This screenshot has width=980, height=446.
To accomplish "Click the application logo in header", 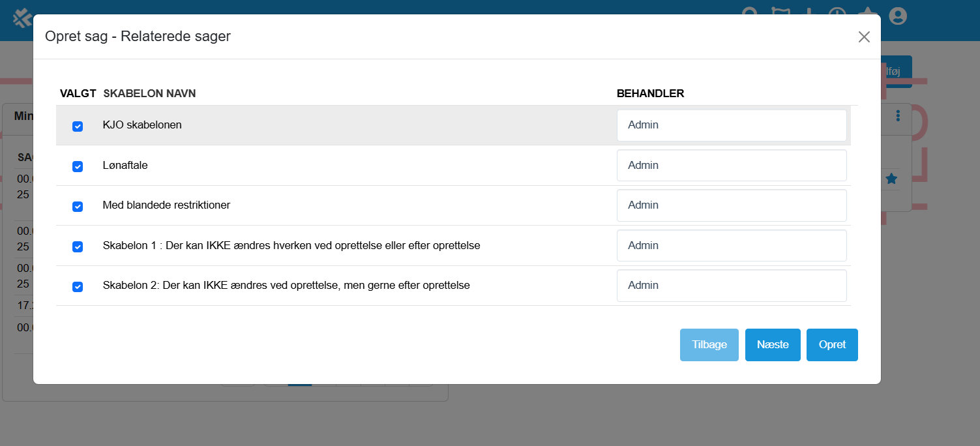I will 22,17.
